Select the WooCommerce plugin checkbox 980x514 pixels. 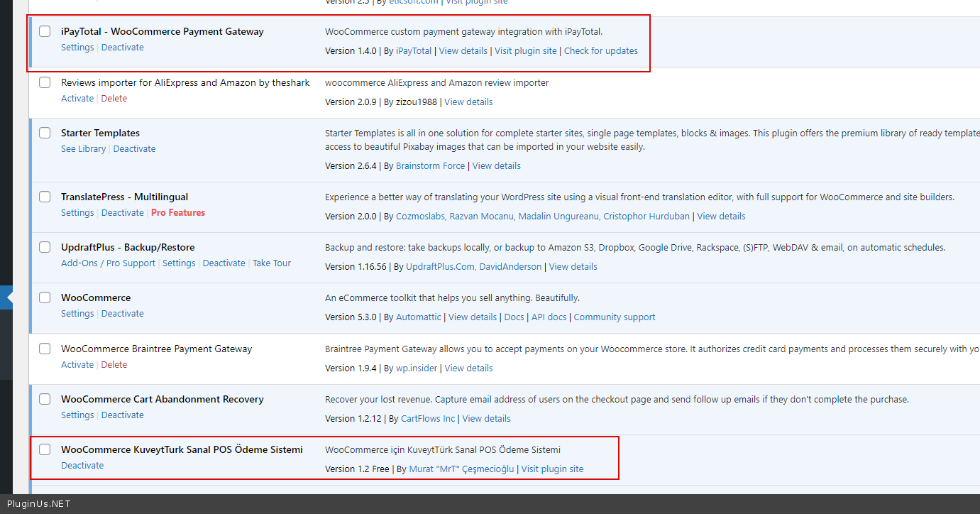click(x=45, y=297)
